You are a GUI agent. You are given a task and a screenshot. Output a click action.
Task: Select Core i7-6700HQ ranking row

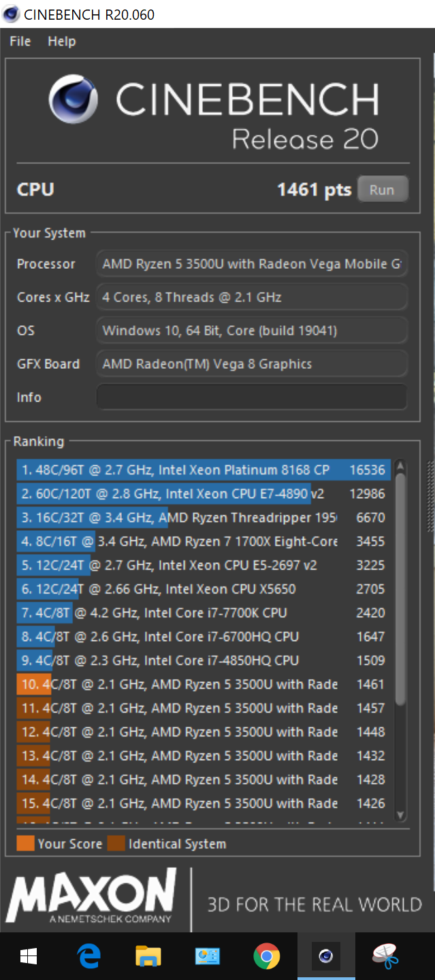coord(204,636)
